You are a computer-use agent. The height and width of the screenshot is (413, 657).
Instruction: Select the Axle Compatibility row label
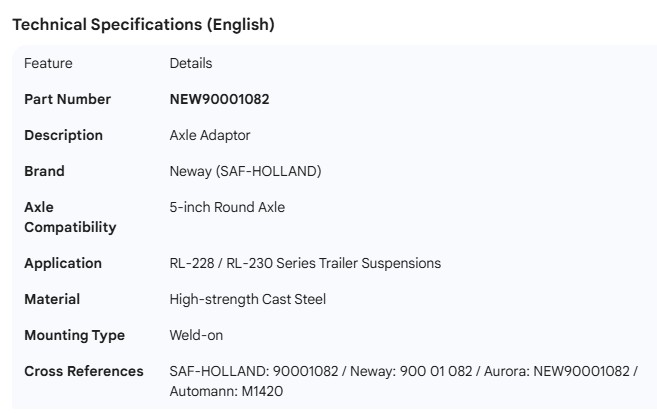70,217
